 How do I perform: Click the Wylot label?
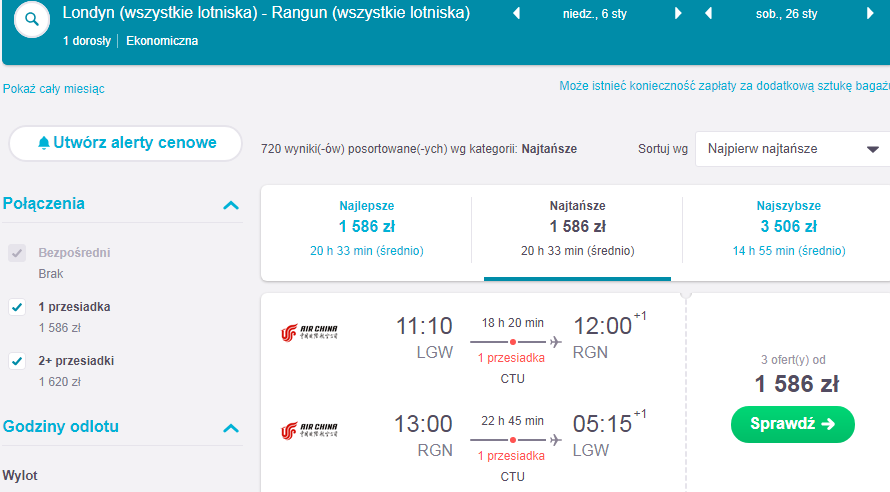coord(20,476)
